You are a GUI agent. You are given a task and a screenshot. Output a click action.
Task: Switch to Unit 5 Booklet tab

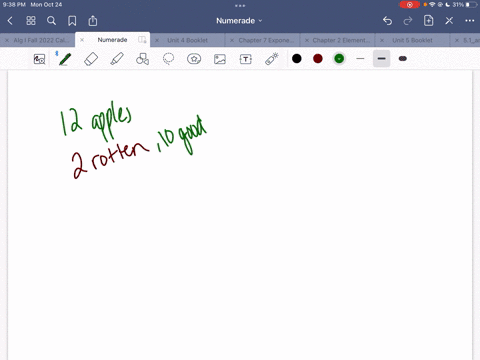(x=412, y=40)
